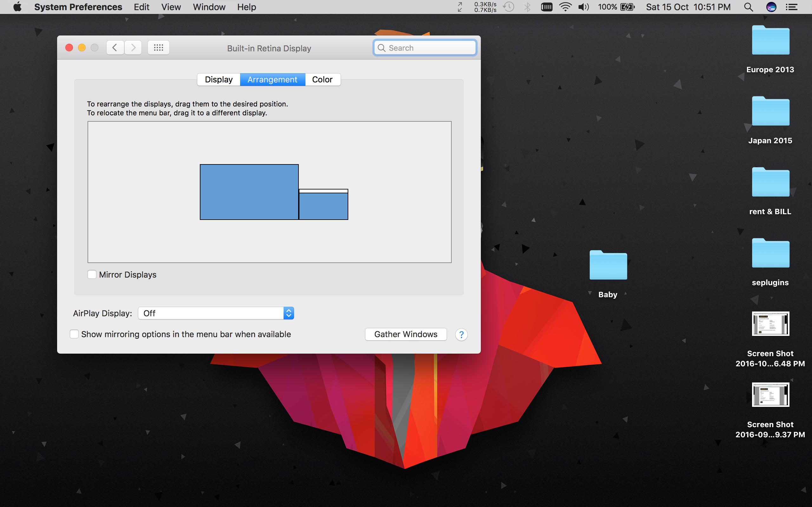Click the Siri icon in menu bar
The height and width of the screenshot is (507, 812).
pyautogui.click(x=771, y=7)
